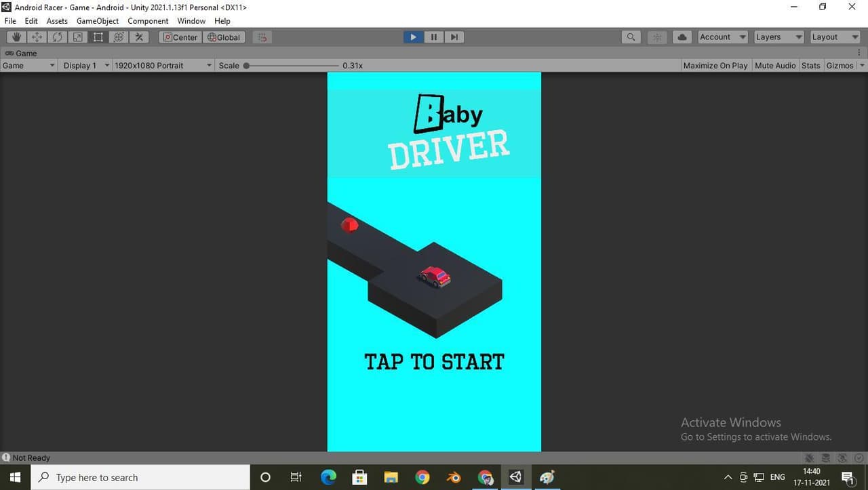The width and height of the screenshot is (868, 490).
Task: Click the red gem on the road
Action: (349, 224)
